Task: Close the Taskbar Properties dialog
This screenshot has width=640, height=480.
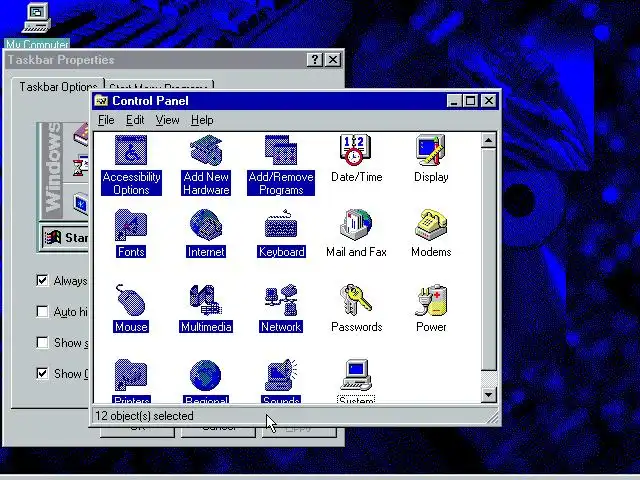Action: click(333, 60)
